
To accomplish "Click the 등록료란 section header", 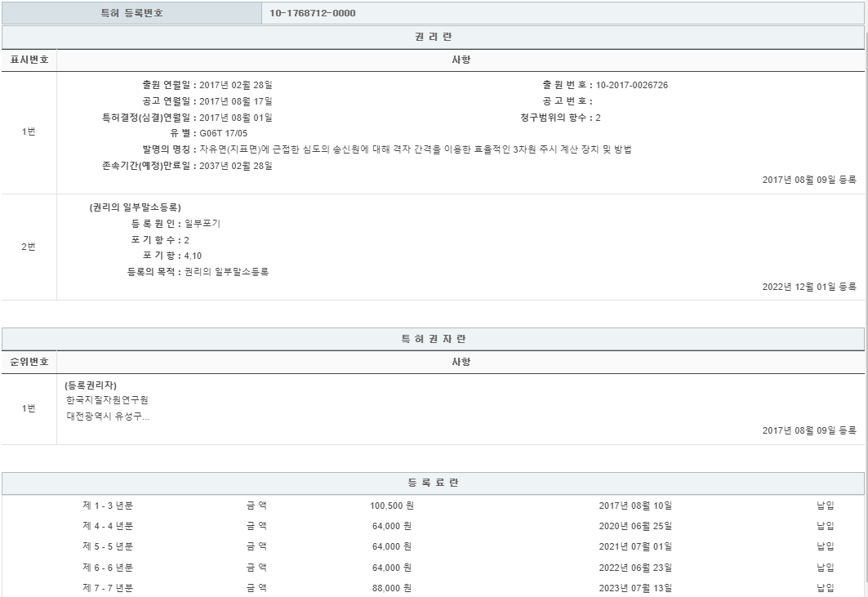I will [433, 483].
